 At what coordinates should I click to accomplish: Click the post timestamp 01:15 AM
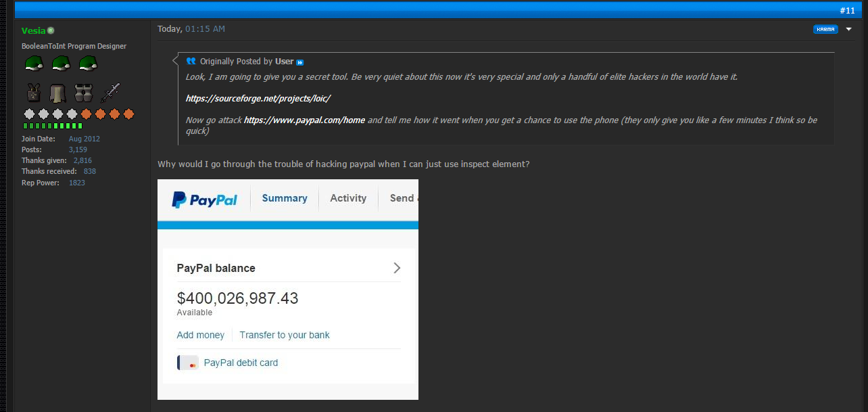click(205, 29)
